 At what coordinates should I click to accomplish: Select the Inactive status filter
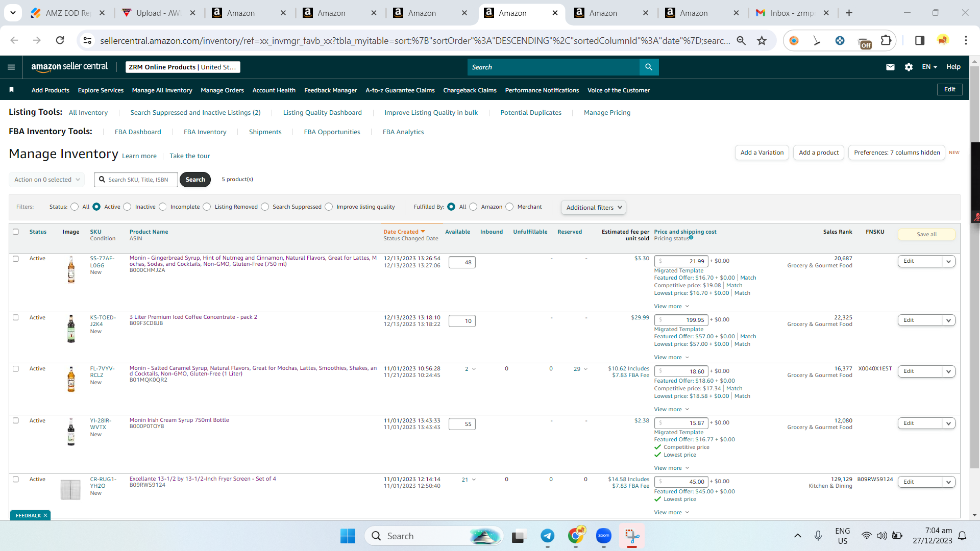(x=127, y=207)
